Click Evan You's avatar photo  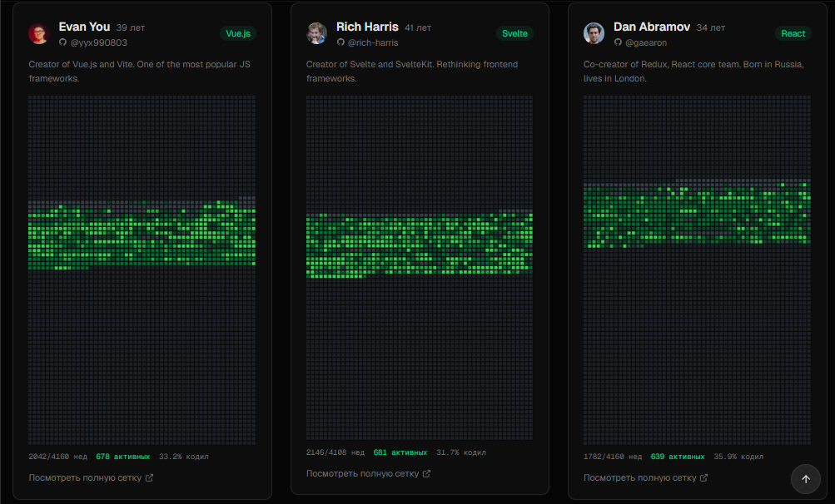click(x=39, y=33)
